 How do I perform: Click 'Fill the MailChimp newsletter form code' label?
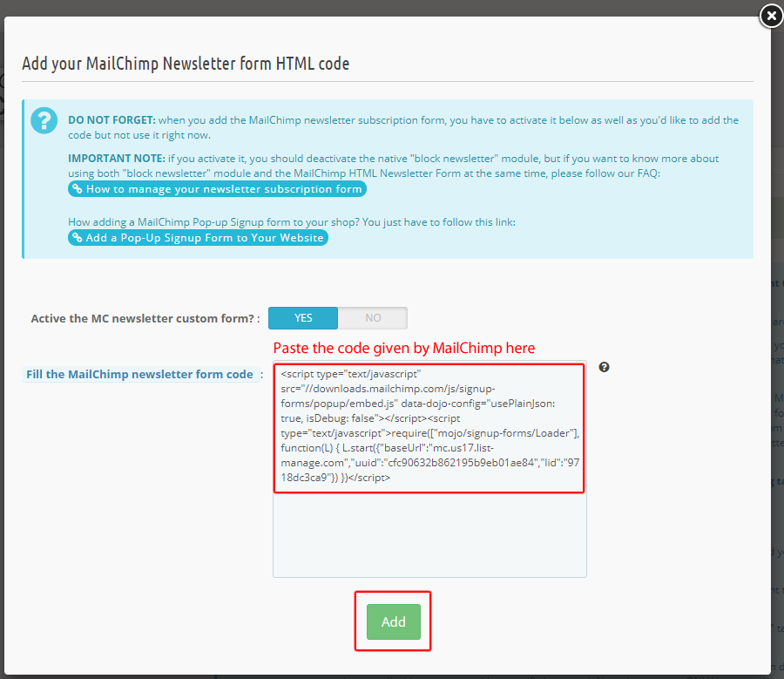139,374
